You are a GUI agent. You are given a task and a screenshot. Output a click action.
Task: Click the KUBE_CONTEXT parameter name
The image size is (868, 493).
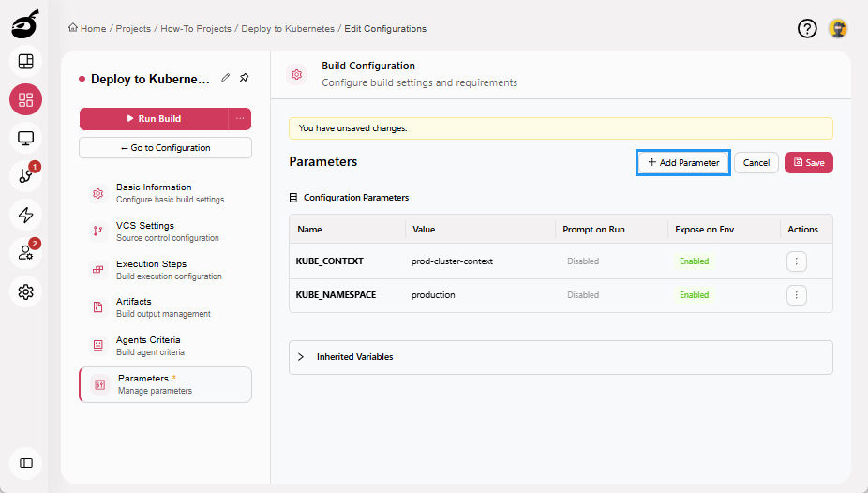pos(329,261)
